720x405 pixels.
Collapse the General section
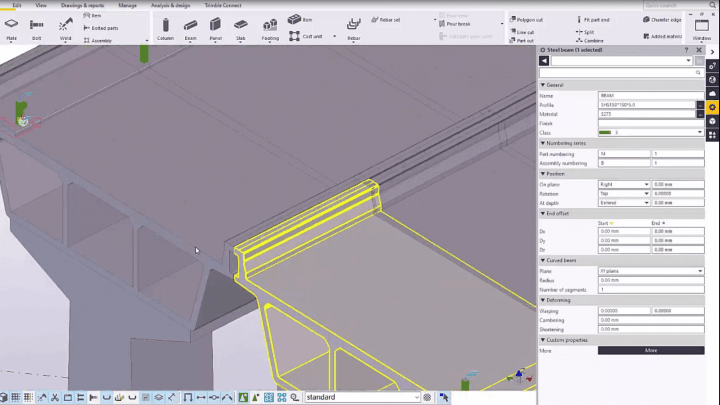[x=543, y=85]
